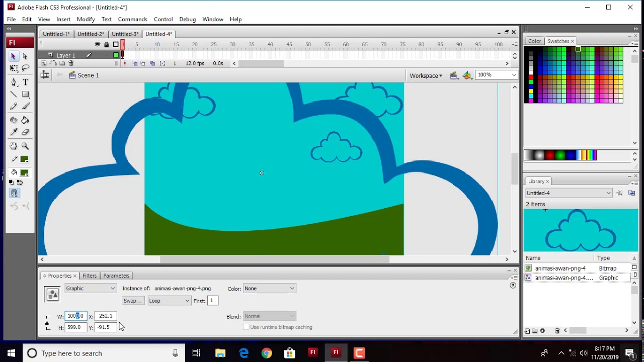Viewport: 644px width, 362px height.
Task: Click the Pin current library icon
Action: tap(619, 193)
